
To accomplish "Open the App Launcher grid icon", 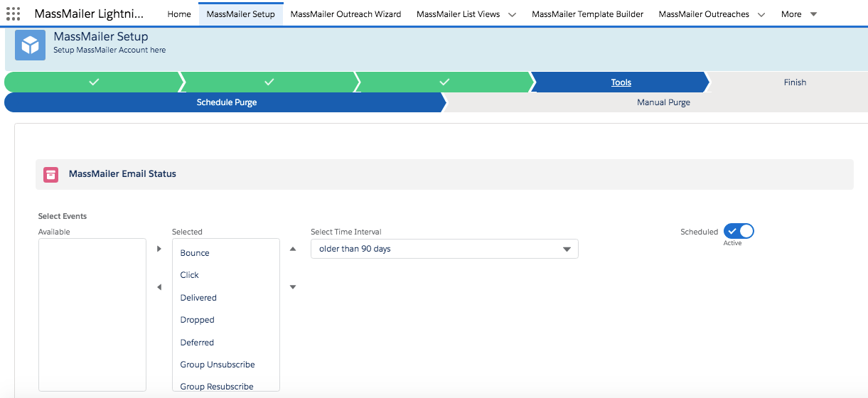I will point(13,14).
